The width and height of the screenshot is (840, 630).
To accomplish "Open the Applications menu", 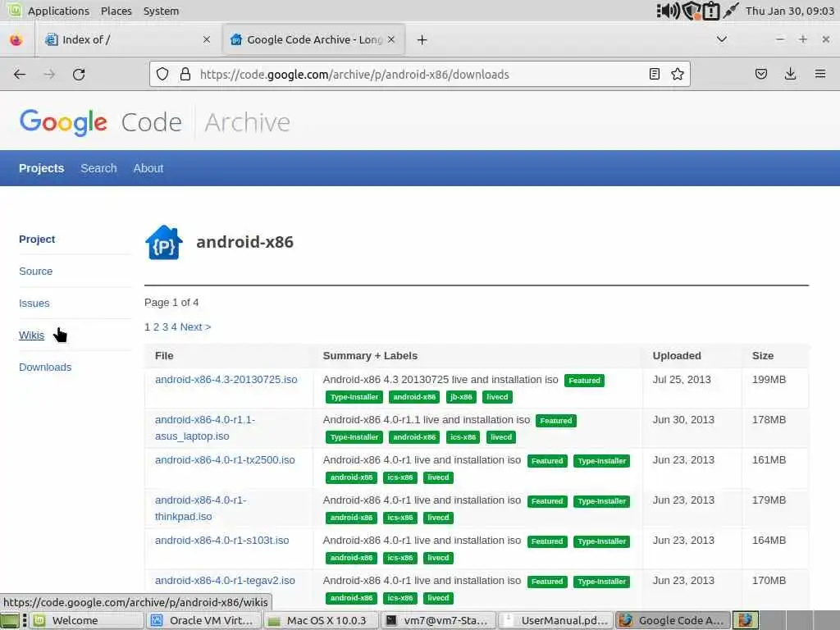I will [58, 11].
